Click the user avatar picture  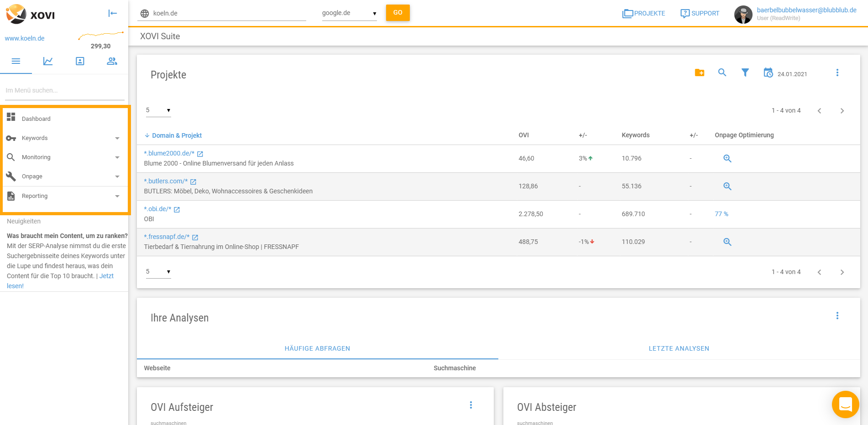pyautogui.click(x=743, y=15)
